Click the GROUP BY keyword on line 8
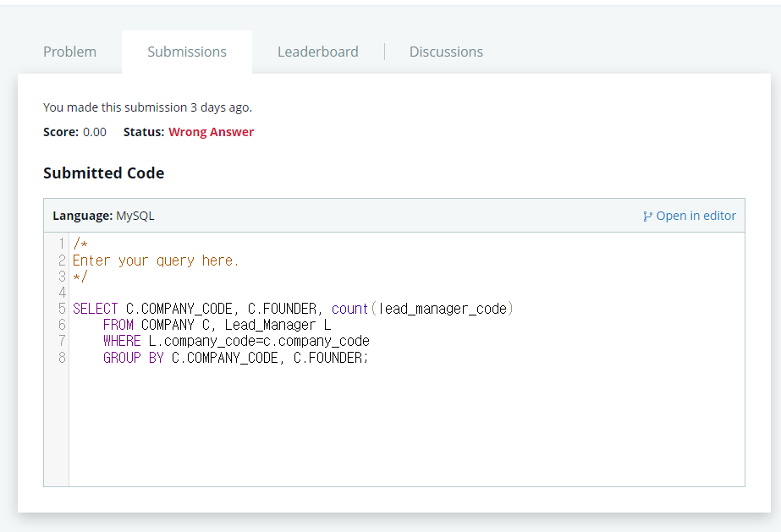The height and width of the screenshot is (532, 781). (x=134, y=357)
